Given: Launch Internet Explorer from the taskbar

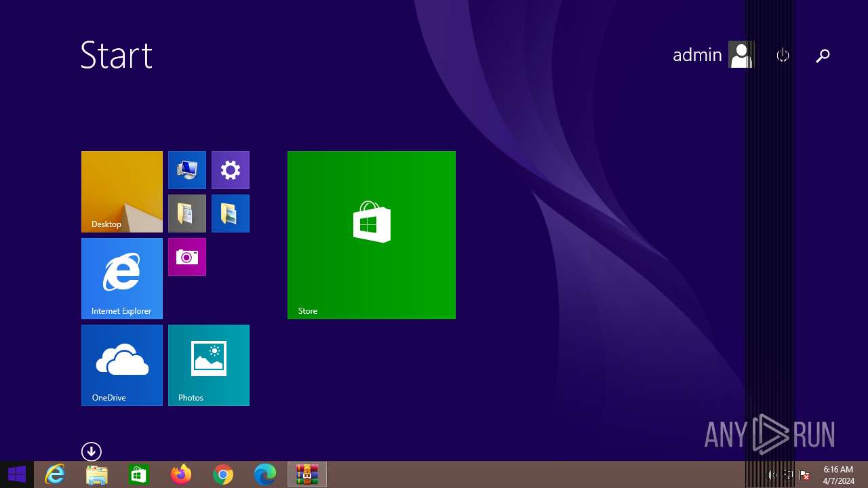Looking at the screenshot, I should 55,474.
